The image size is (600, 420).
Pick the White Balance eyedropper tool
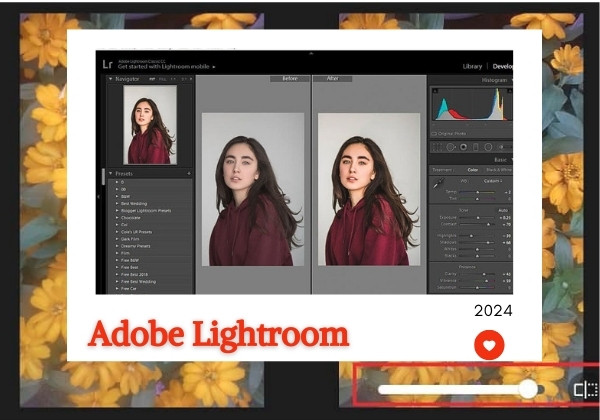[438, 184]
